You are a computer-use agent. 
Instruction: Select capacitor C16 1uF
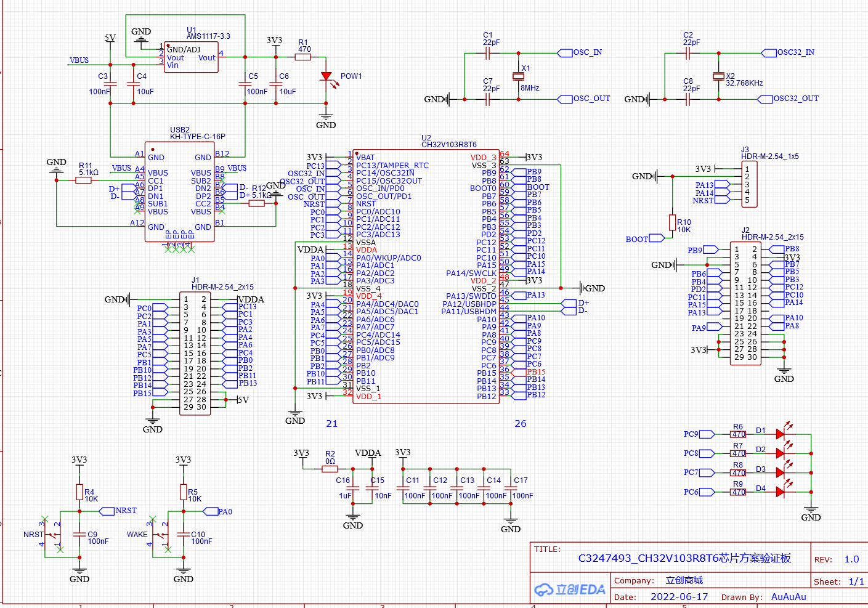(x=353, y=488)
